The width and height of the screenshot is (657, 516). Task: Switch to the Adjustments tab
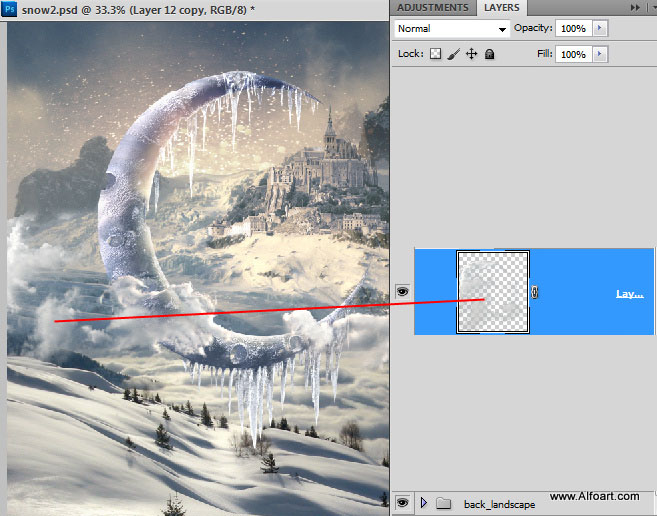pos(432,8)
